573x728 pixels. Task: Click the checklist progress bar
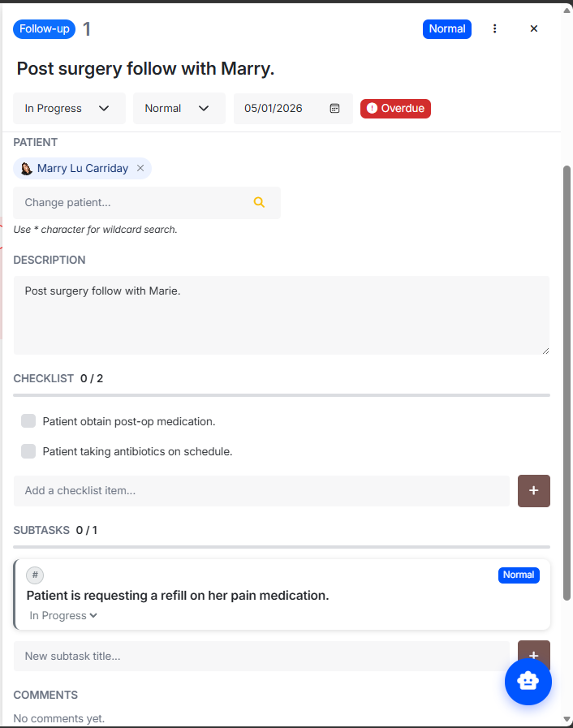point(282,395)
